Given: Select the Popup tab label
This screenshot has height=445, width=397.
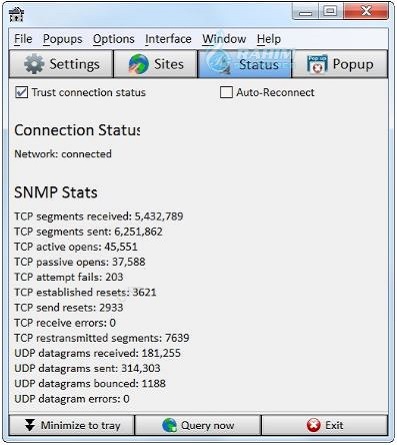Looking at the screenshot, I should 353,64.
